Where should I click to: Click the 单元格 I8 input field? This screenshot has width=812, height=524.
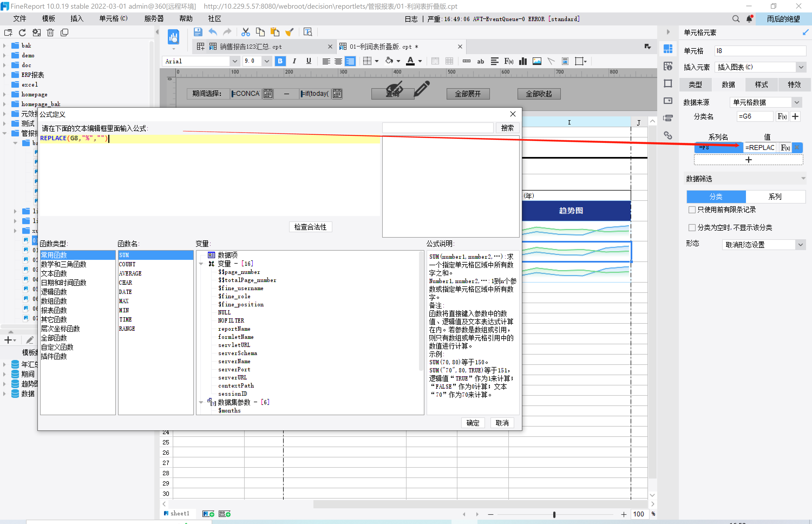(760, 51)
